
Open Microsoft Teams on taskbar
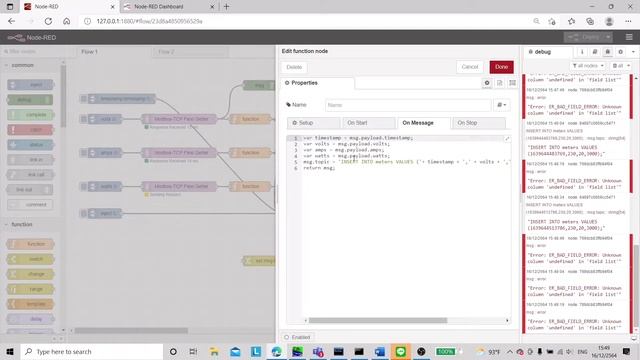point(318,351)
